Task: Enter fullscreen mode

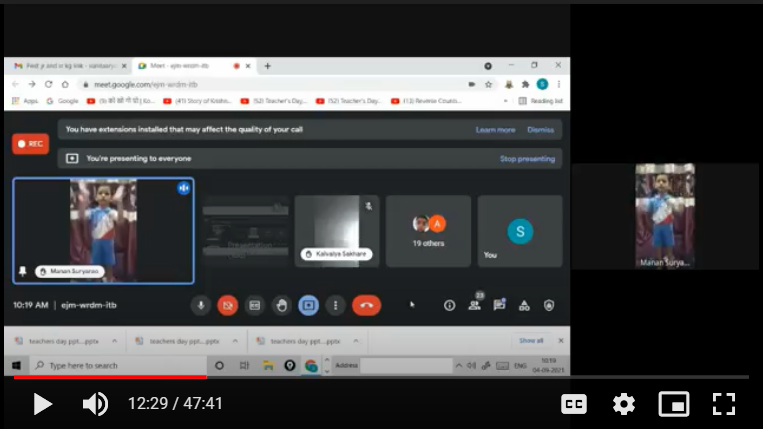Action: 724,404
